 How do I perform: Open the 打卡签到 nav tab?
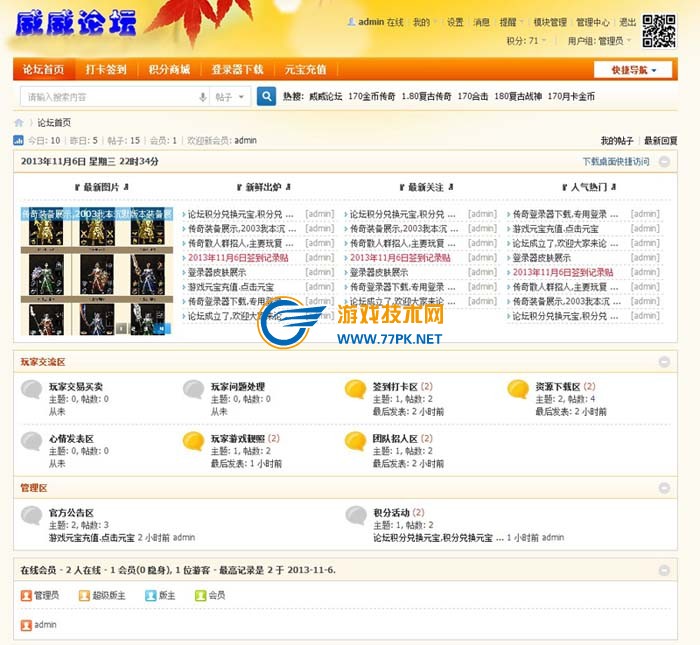tap(106, 70)
